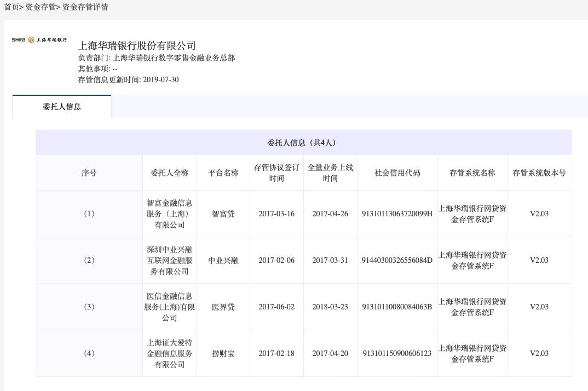
Task: Click the table title 委托人信息（共4人）
Action: [303, 142]
